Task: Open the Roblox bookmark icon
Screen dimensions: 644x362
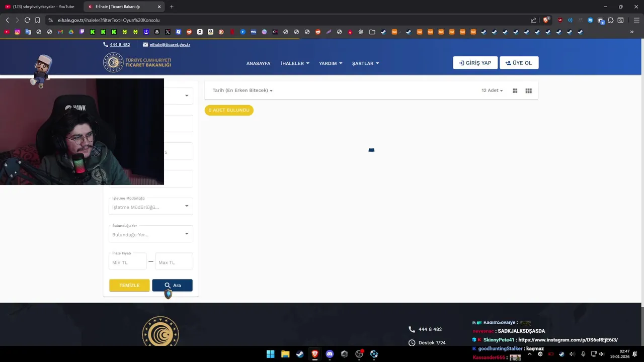Action: [179, 32]
